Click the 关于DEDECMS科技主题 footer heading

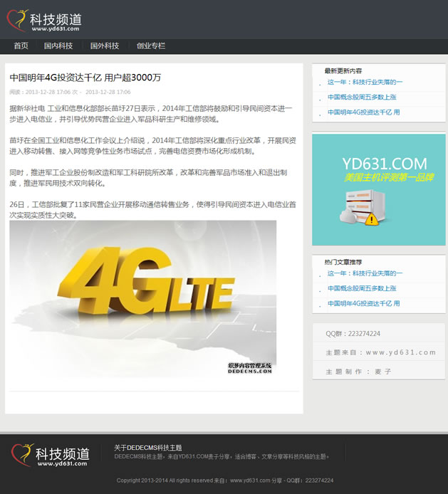click(x=148, y=448)
